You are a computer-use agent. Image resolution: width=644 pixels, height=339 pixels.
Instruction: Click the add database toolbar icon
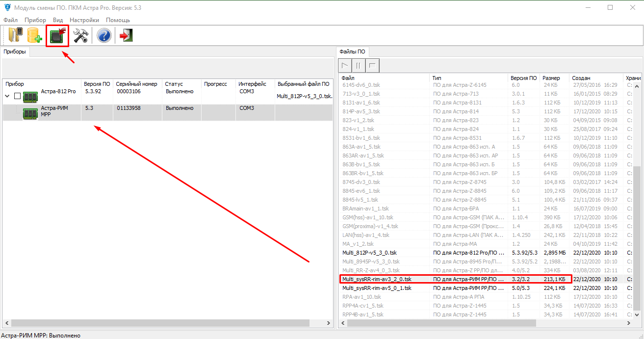(x=34, y=35)
